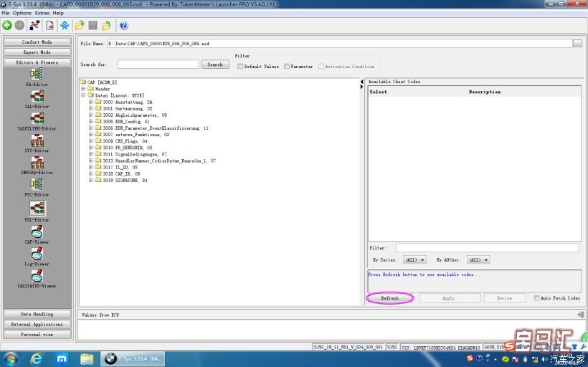588x367 pixels.
Task: Click the Refresh button for cheat codes
Action: coord(390,298)
